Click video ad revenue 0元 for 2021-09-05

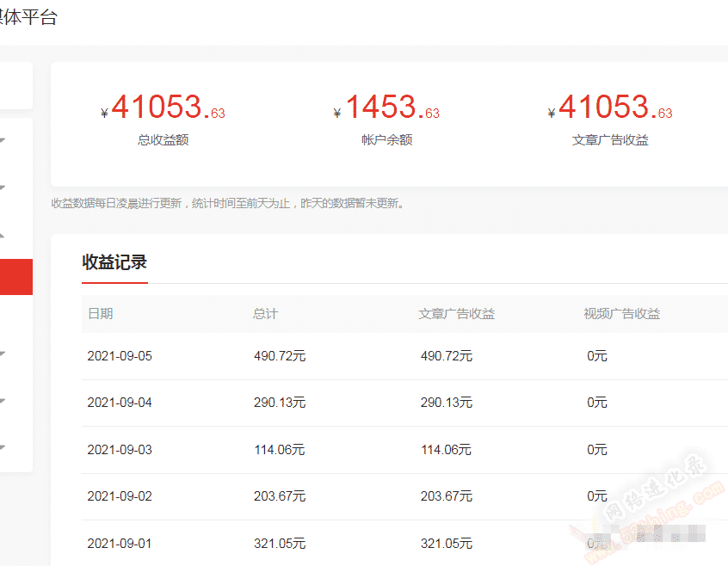click(597, 356)
